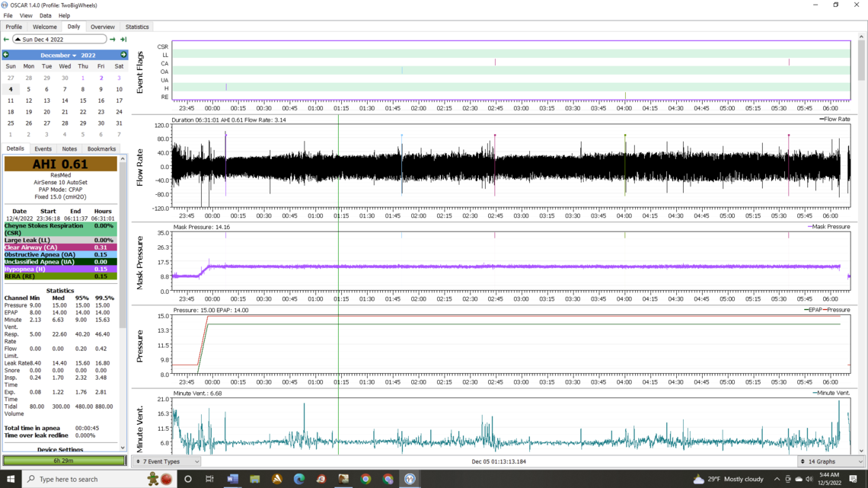Click the Event Flags graph title
Viewport: 868px width, 488px height.
coord(139,72)
